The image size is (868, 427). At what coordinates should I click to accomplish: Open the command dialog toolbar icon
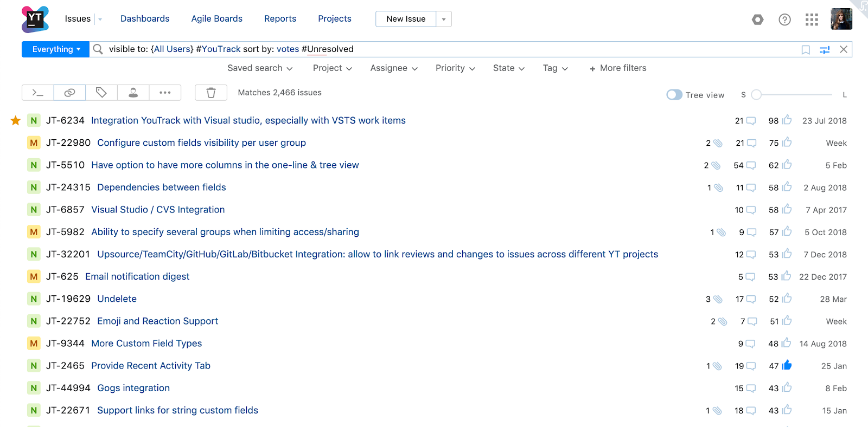point(37,93)
